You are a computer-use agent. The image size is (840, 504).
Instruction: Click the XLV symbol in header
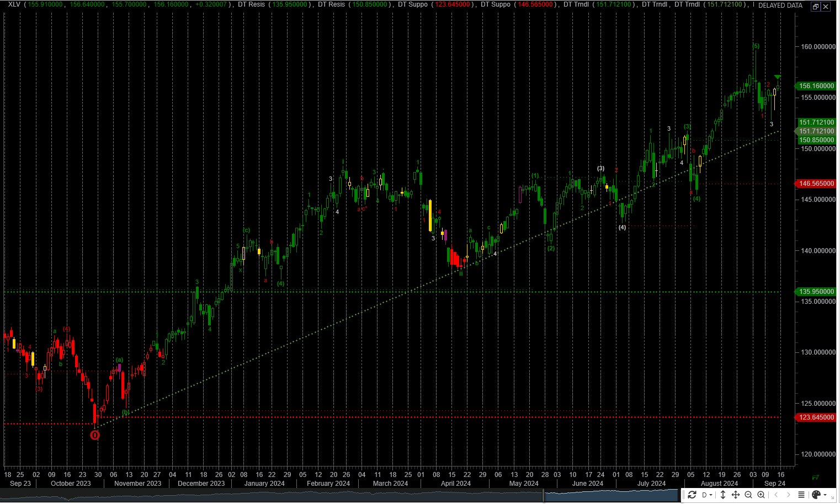pos(14,4)
